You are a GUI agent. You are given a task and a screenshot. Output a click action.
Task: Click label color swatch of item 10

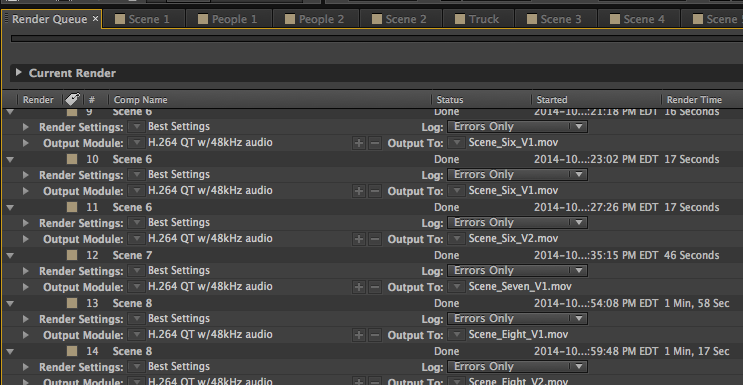[72, 159]
